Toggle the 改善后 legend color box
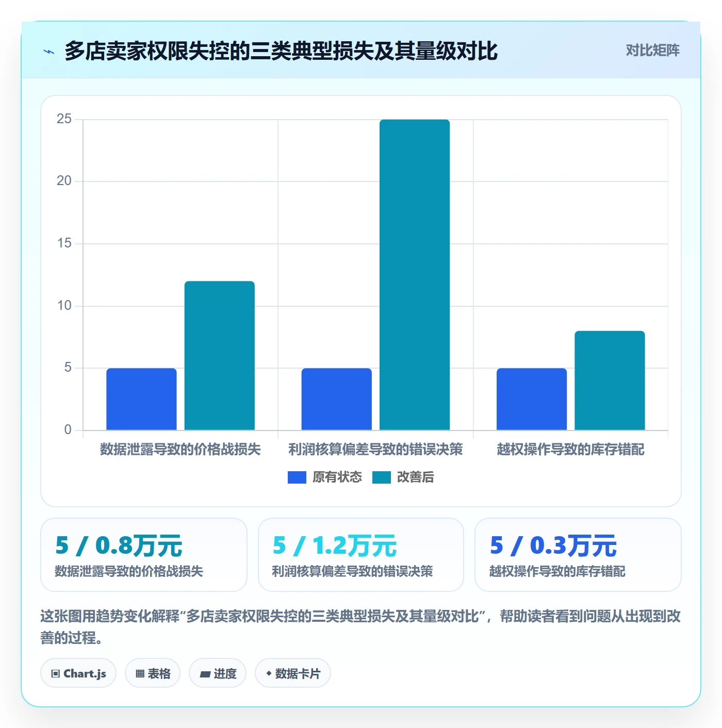 click(x=381, y=477)
